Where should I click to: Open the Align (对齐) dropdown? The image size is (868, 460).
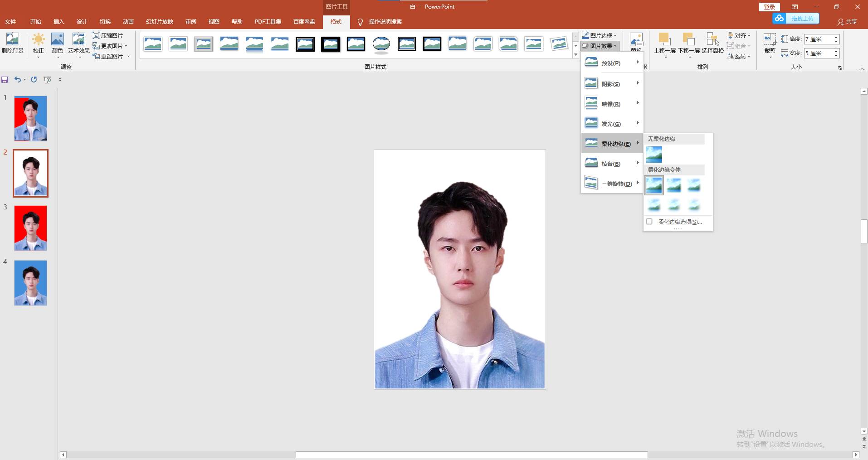click(x=739, y=35)
